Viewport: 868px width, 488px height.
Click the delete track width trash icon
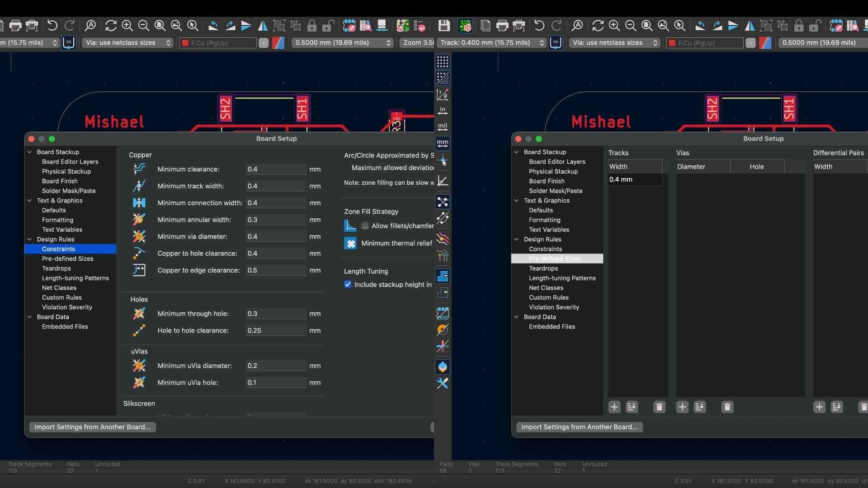coord(659,407)
